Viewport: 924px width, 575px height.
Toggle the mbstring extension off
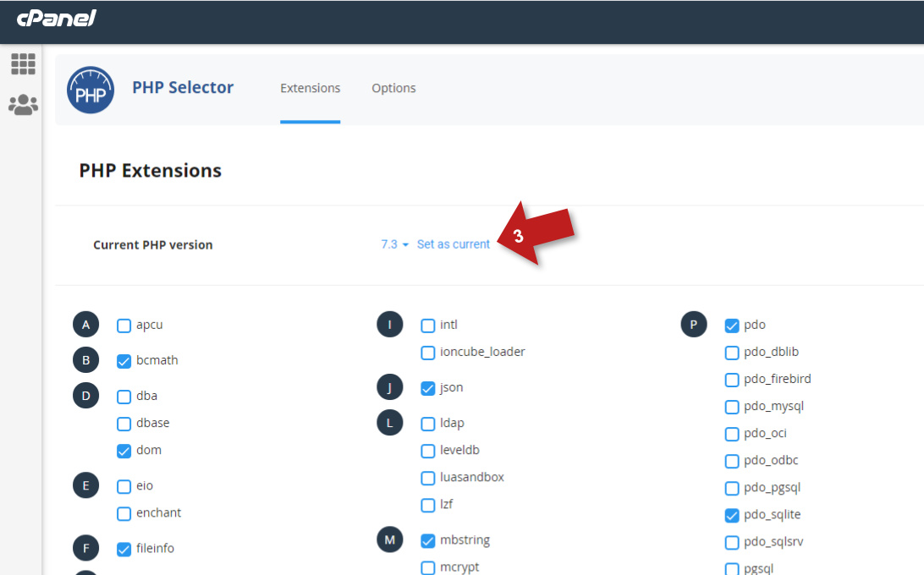(428, 540)
